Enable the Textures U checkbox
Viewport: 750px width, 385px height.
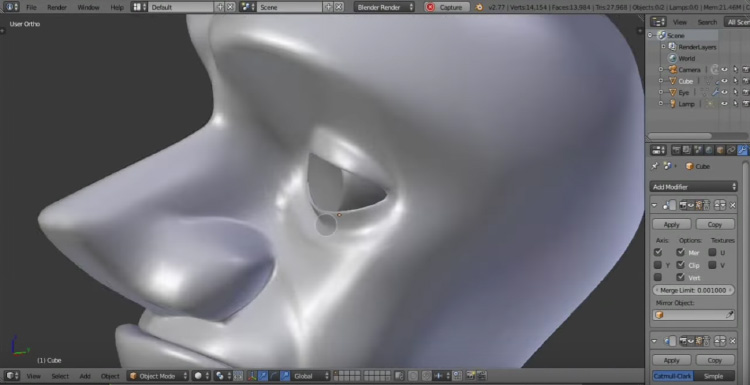click(713, 253)
